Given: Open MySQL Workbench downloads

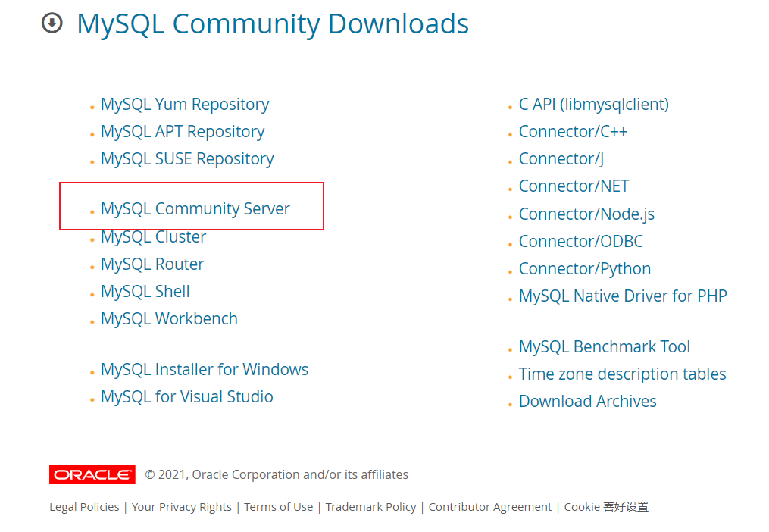Looking at the screenshot, I should coord(169,318).
